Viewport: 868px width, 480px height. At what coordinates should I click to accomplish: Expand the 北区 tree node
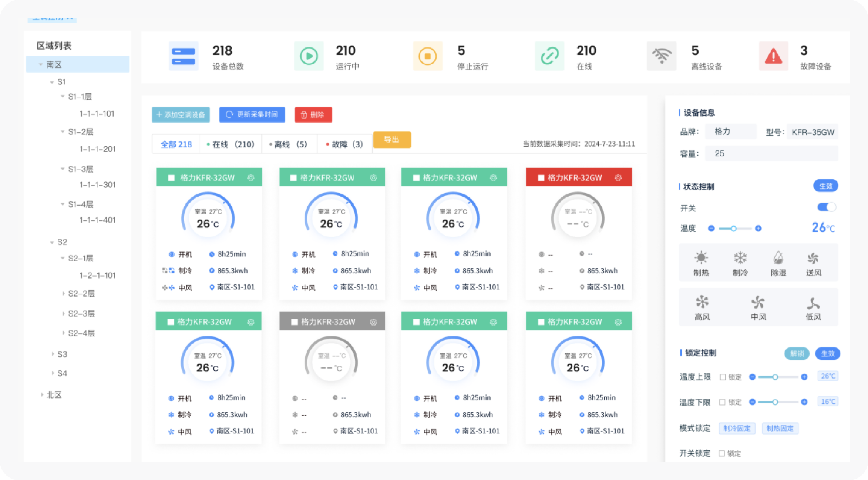click(x=42, y=395)
